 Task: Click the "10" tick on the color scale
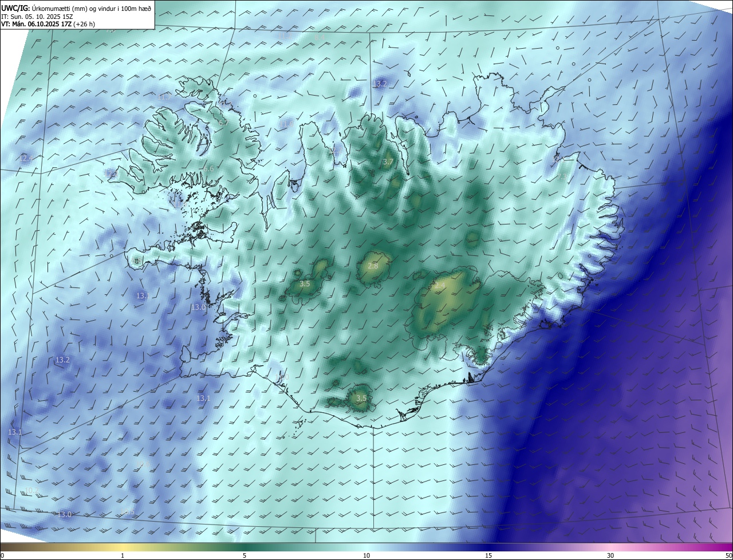[x=366, y=555]
